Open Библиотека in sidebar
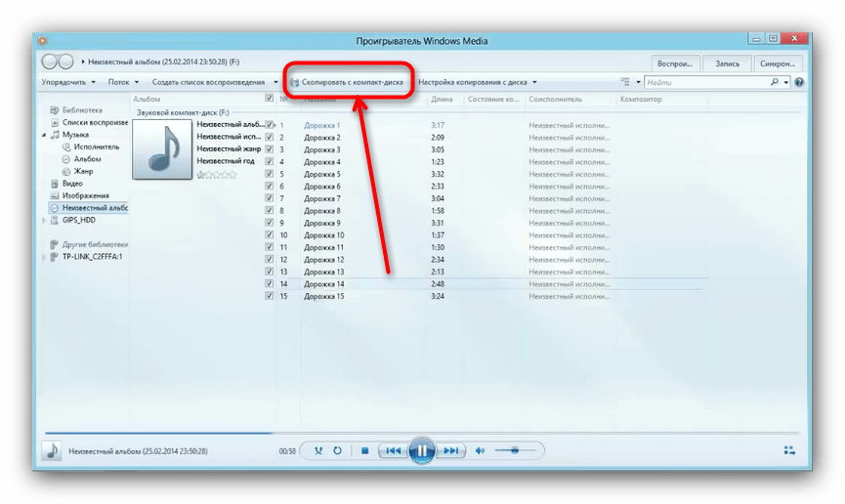The height and width of the screenshot is (504, 845). [82, 110]
